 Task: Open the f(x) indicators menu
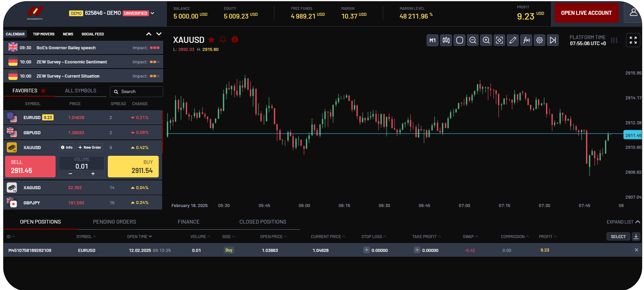[526, 40]
